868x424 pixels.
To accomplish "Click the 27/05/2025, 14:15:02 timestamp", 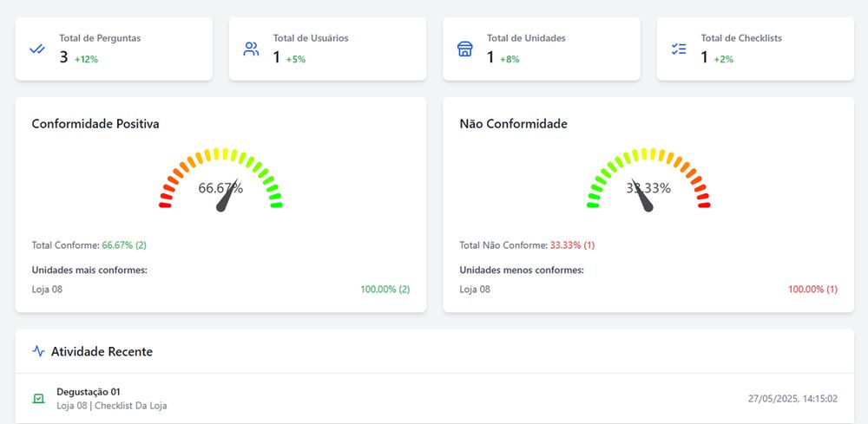I will pyautogui.click(x=792, y=399).
